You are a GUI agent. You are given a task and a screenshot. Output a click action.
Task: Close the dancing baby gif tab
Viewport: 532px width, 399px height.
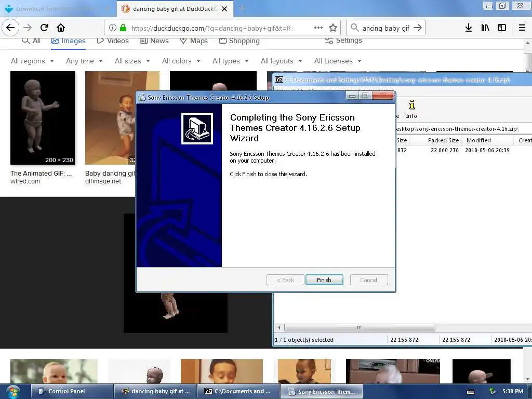point(224,9)
